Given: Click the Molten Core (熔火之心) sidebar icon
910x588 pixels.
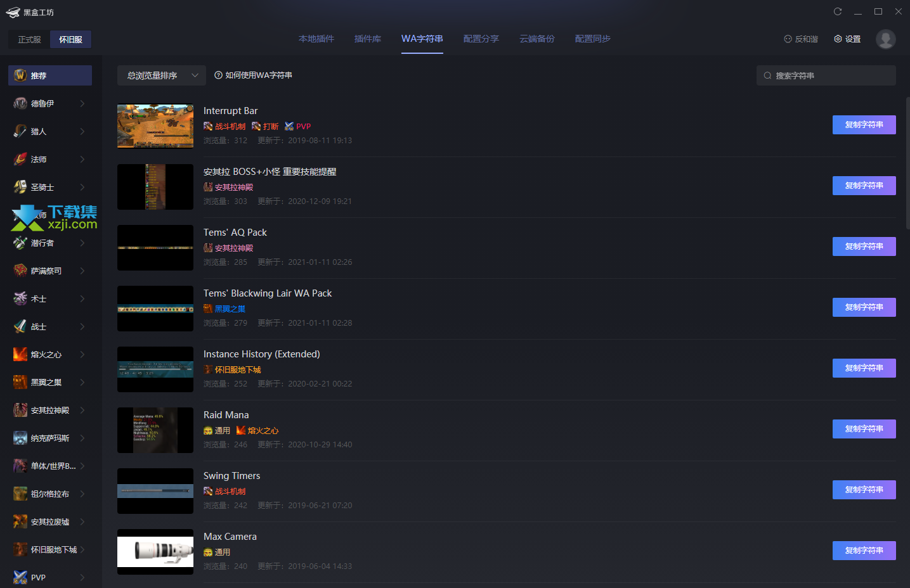Looking at the screenshot, I should 20,354.
